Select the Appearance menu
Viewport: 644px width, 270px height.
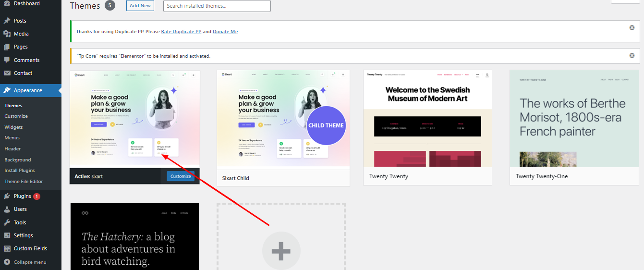(28, 90)
